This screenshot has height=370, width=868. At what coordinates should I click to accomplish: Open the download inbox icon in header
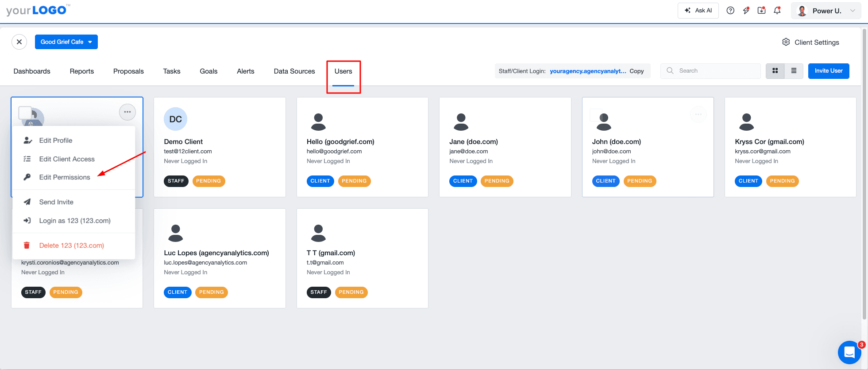(762, 11)
